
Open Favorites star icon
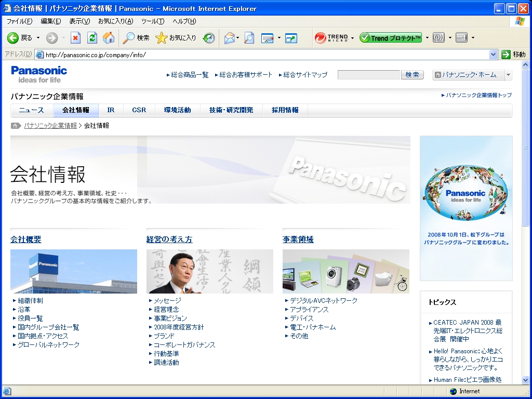tap(161, 37)
